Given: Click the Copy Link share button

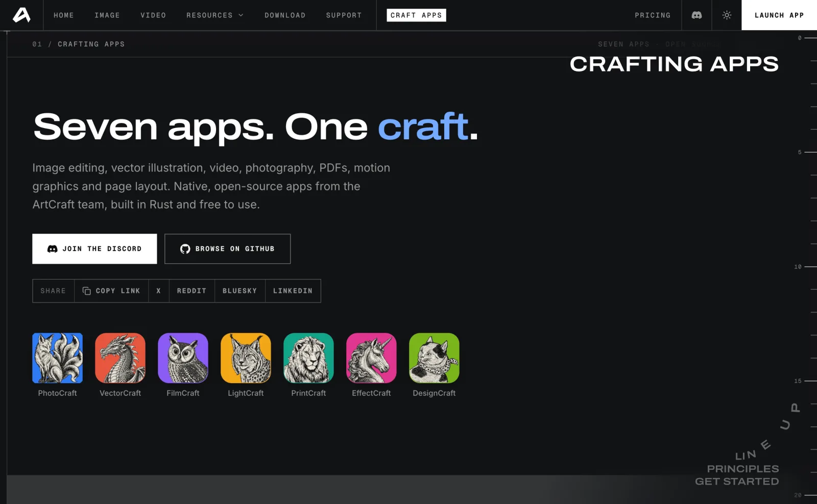Looking at the screenshot, I should coord(111,291).
